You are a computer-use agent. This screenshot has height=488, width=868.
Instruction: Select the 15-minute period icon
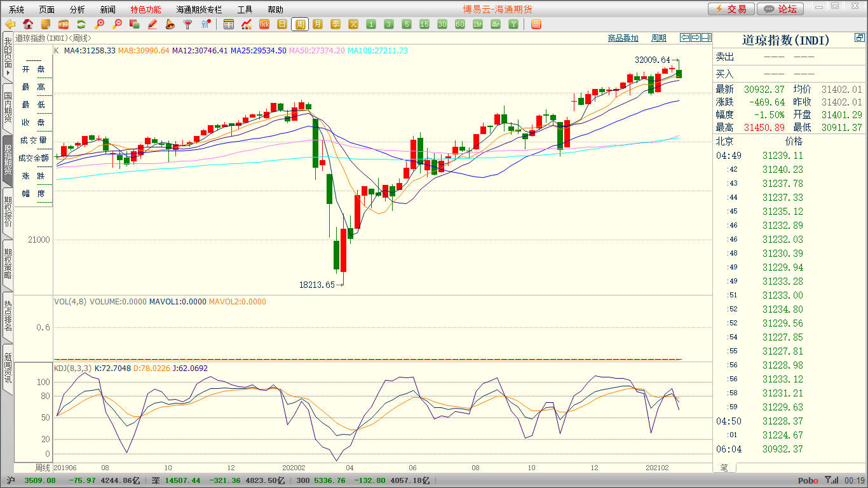pos(424,24)
